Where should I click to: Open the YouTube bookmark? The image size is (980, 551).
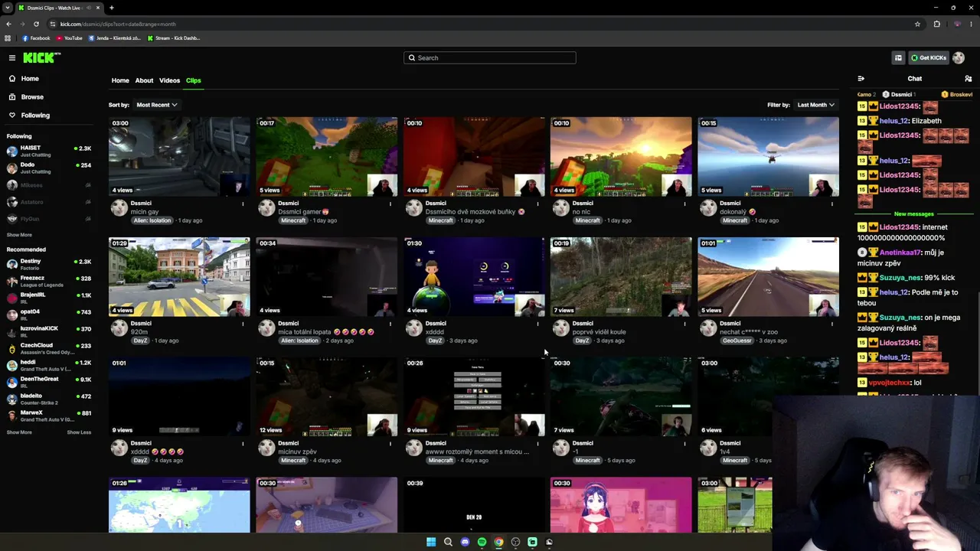(x=70, y=38)
